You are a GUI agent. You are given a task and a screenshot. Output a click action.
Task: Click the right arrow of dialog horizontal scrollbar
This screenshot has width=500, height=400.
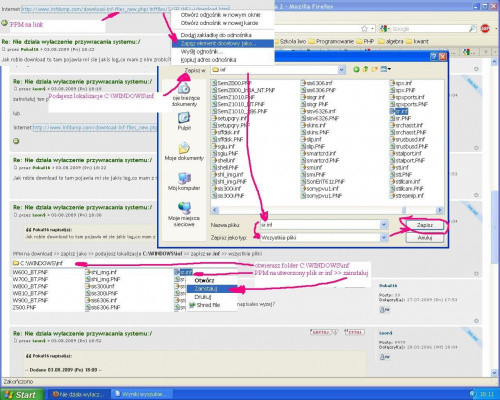click(440, 210)
